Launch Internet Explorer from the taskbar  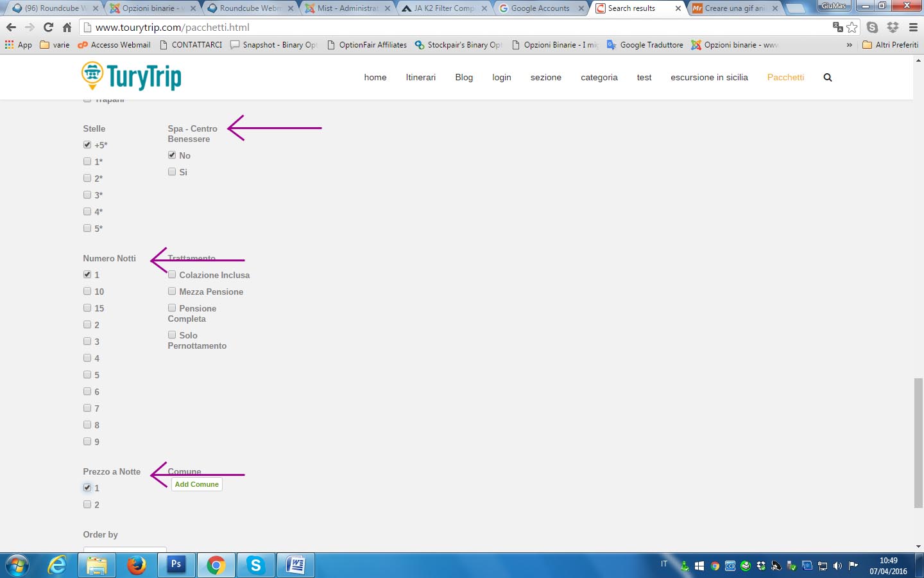(58, 565)
